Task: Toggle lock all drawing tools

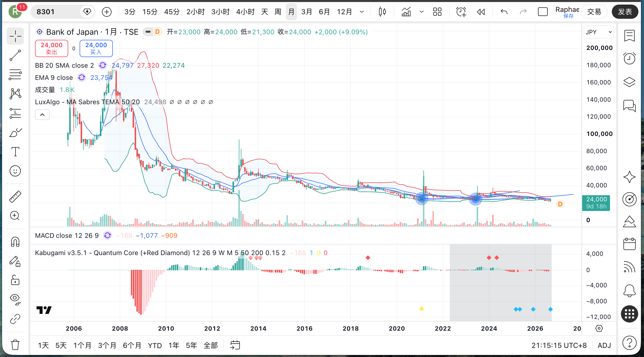Action: (15, 280)
